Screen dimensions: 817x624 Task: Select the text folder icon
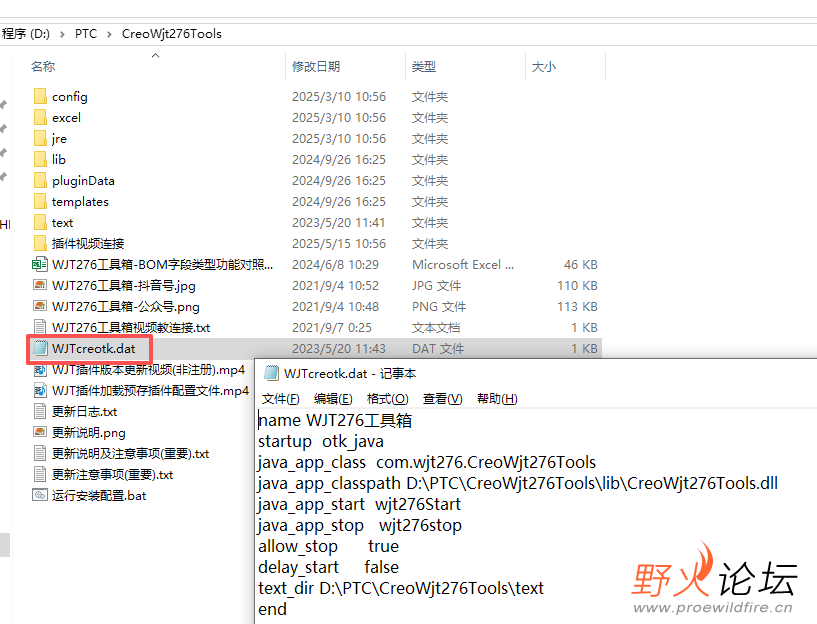pyautogui.click(x=40, y=222)
